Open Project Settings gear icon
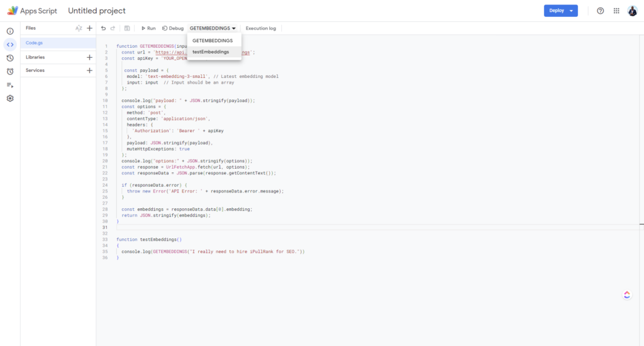The image size is (644, 346). [10, 99]
